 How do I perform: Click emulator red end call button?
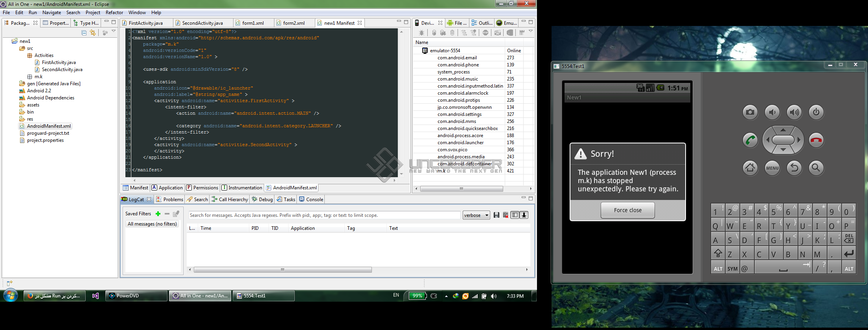coord(816,140)
